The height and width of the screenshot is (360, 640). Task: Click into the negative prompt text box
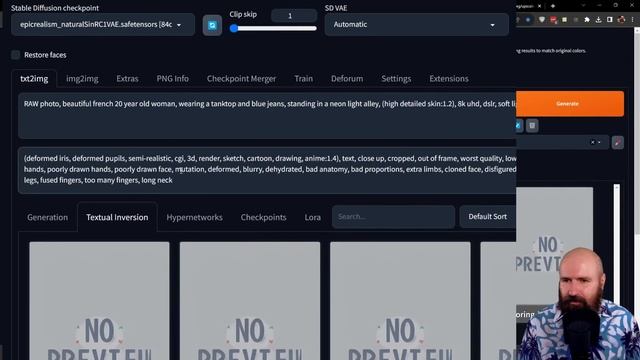point(267,170)
